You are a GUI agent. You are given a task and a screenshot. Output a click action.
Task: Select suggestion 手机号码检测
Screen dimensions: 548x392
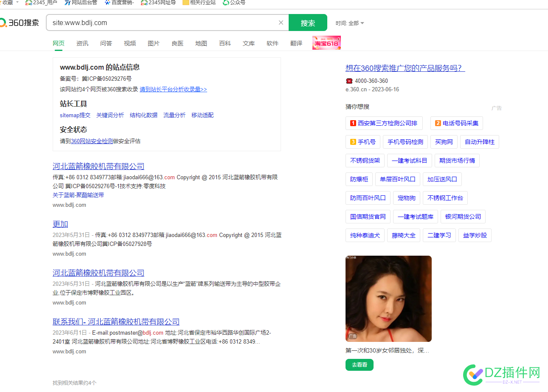[405, 142]
